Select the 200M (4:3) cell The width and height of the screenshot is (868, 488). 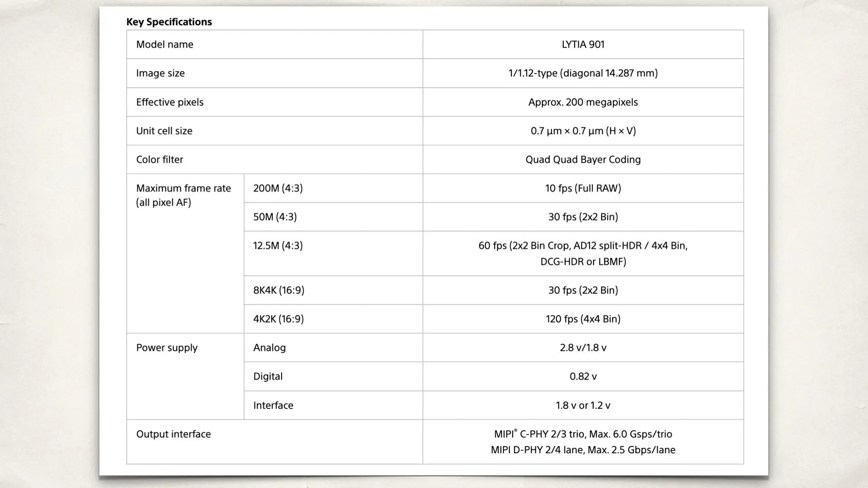click(x=278, y=188)
